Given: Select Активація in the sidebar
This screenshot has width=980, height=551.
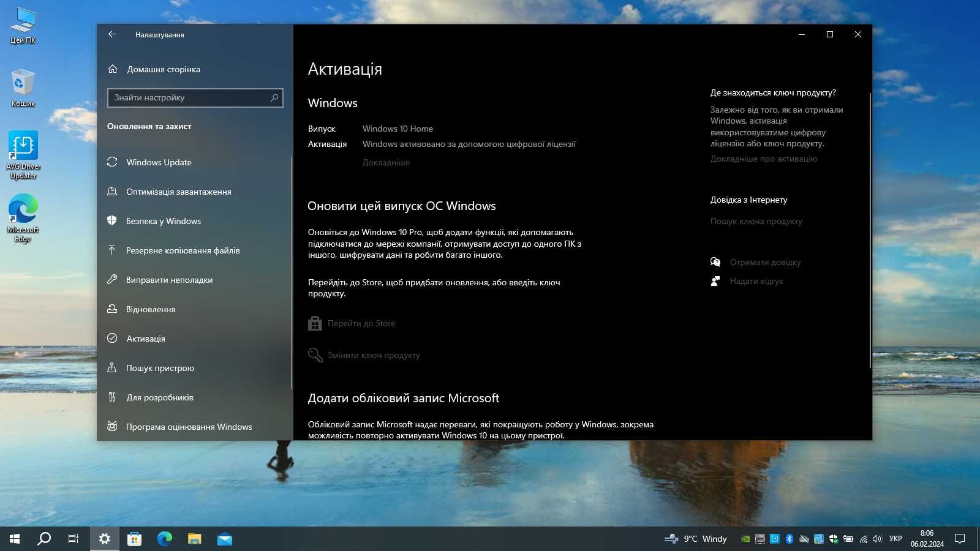Looking at the screenshot, I should tap(145, 339).
